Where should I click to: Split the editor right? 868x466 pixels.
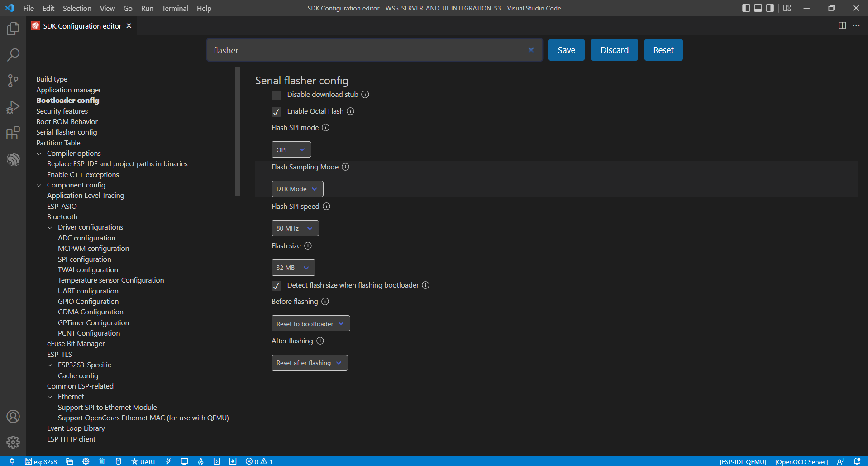pos(842,25)
